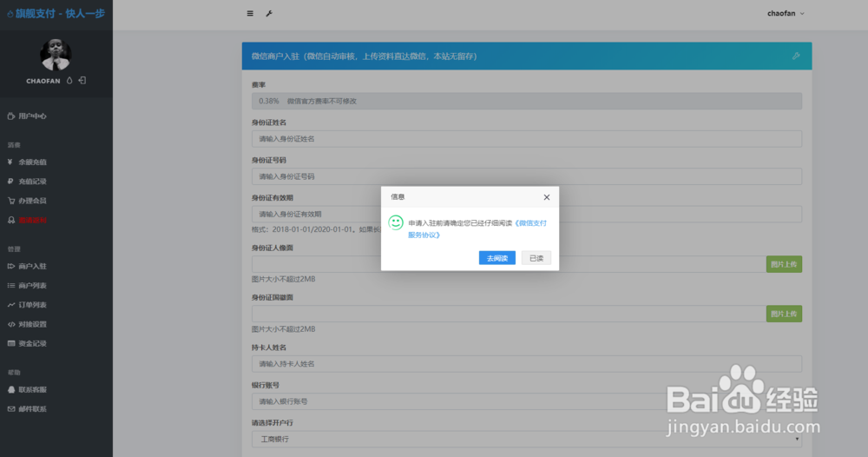Viewport: 868px width, 457px height.
Task: Click the logout icon beside CHAOFAN
Action: point(82,80)
